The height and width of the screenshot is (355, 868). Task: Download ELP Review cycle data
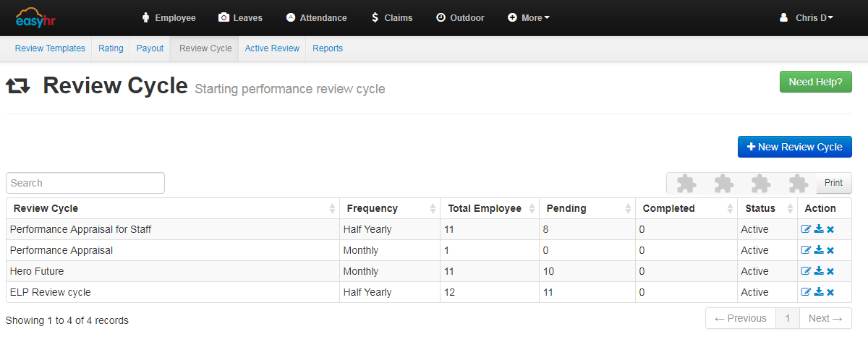coord(819,292)
